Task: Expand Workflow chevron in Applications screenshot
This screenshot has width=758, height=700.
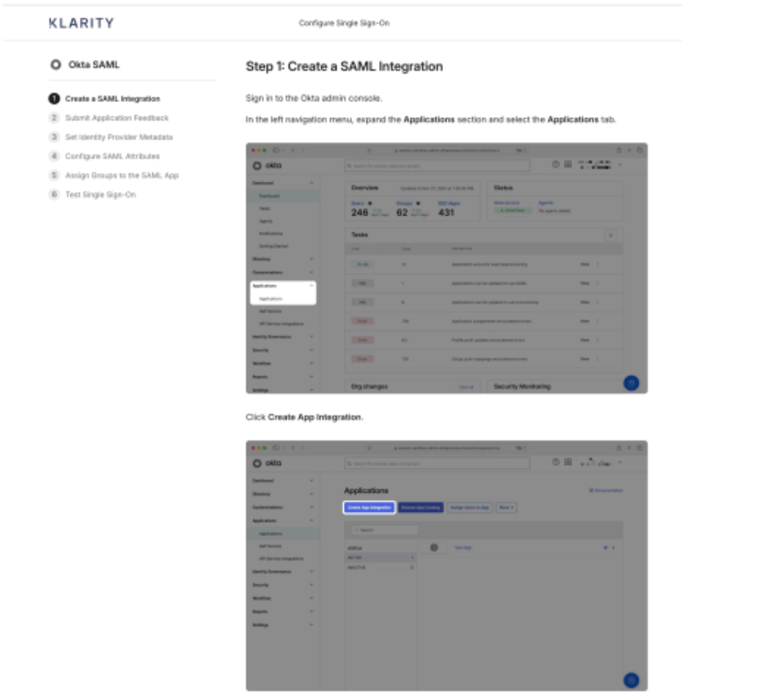Action: [311, 599]
